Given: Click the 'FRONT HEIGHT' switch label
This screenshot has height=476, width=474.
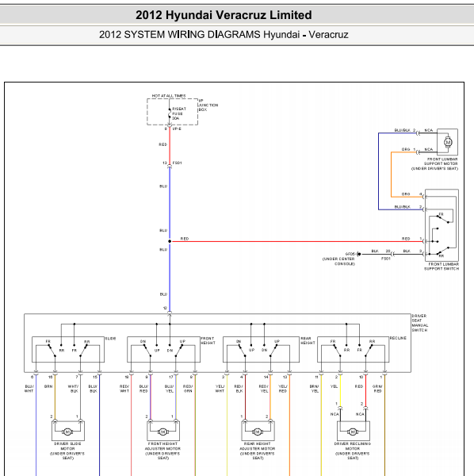Looking at the screenshot, I should click(x=208, y=340).
